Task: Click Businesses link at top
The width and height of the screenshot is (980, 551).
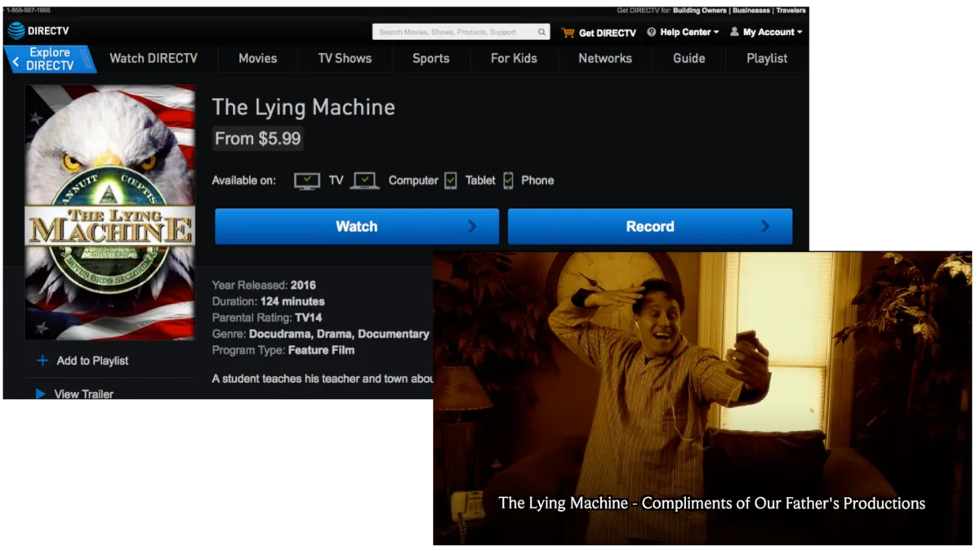Action: click(751, 11)
